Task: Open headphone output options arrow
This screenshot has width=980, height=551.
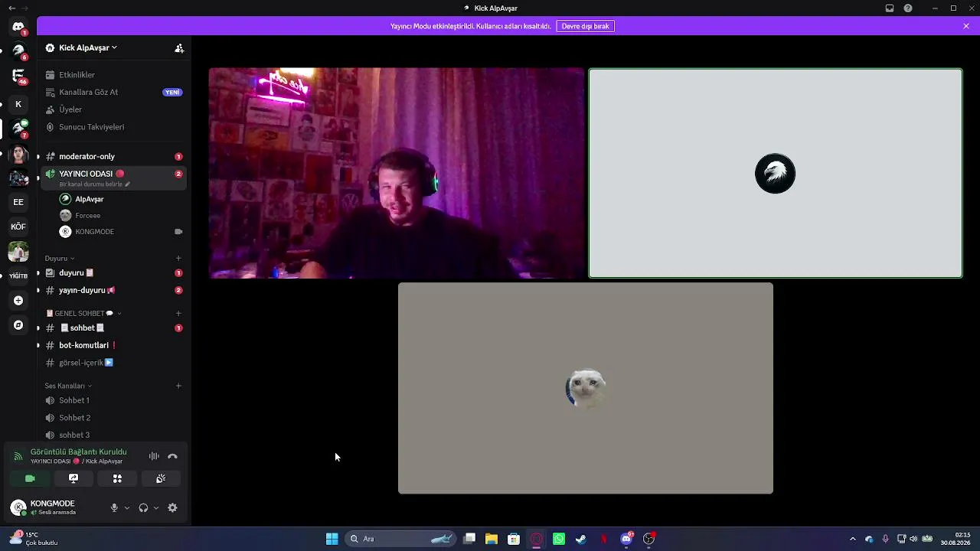Action: [156, 508]
